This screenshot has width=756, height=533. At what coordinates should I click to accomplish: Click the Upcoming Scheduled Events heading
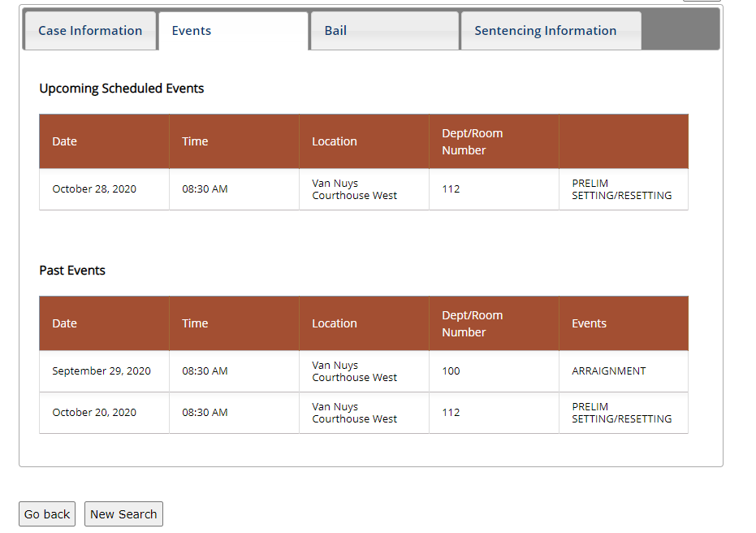click(x=122, y=89)
